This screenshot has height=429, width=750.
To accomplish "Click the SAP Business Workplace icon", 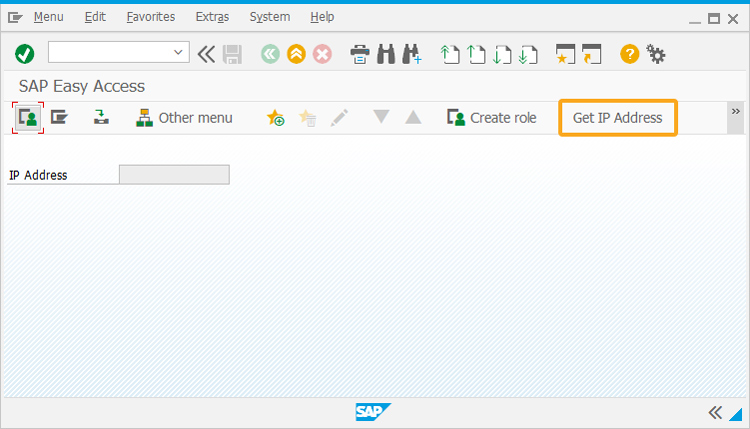I will point(101,117).
